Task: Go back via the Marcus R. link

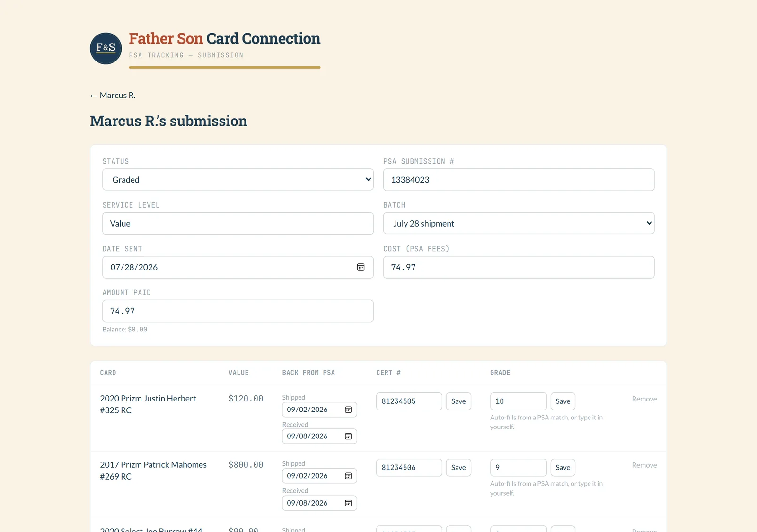Action: [113, 95]
